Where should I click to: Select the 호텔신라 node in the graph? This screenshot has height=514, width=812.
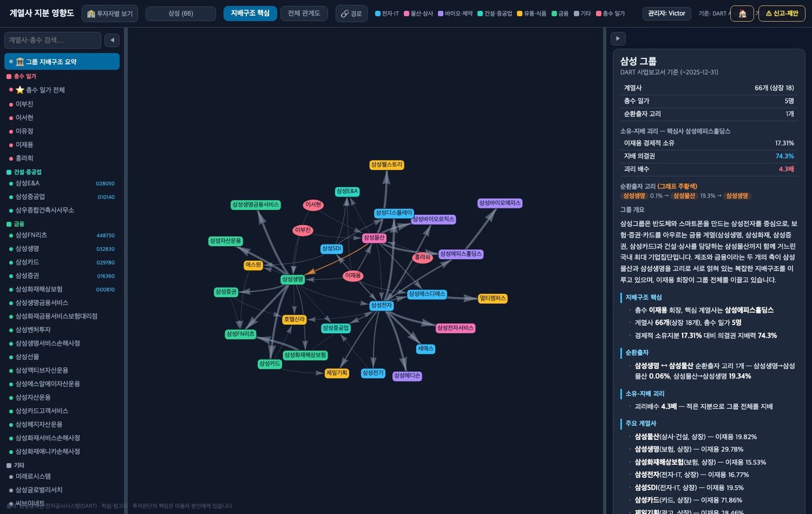[x=294, y=319]
